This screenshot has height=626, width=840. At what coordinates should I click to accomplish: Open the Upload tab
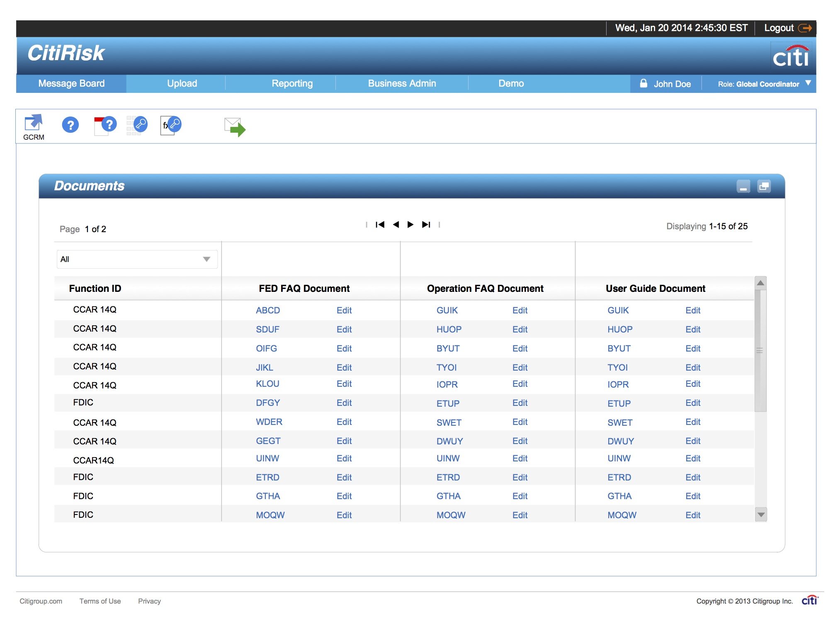(x=182, y=83)
